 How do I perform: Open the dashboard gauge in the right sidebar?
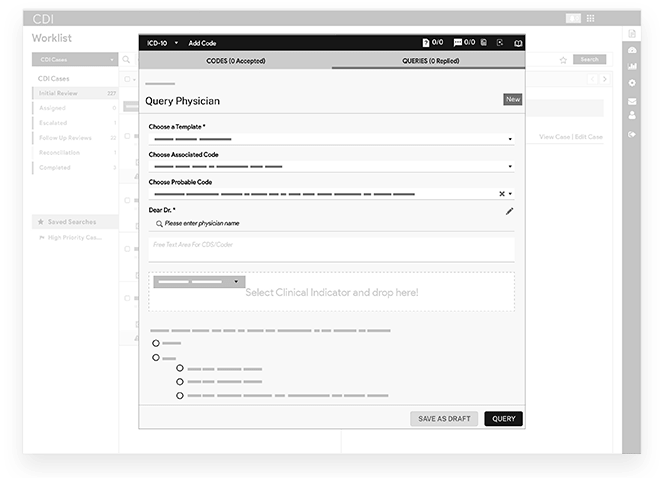pos(632,50)
